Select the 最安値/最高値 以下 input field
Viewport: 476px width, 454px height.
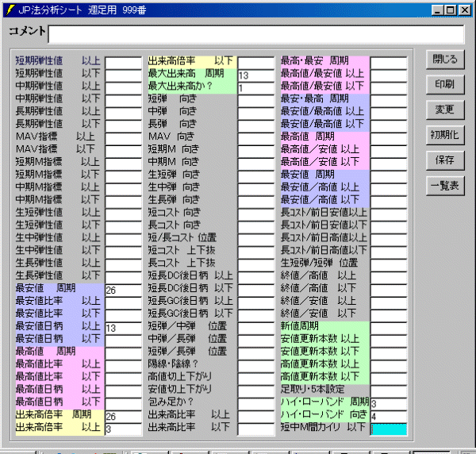[x=389, y=126]
